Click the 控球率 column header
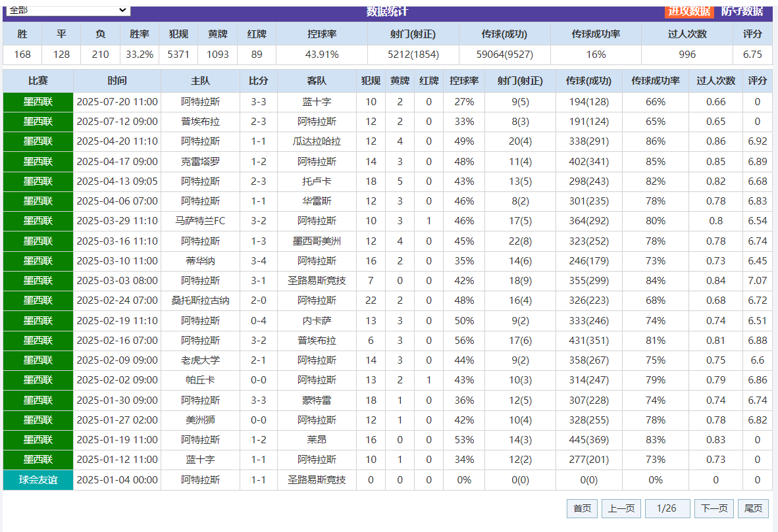778x532 pixels. click(463, 80)
